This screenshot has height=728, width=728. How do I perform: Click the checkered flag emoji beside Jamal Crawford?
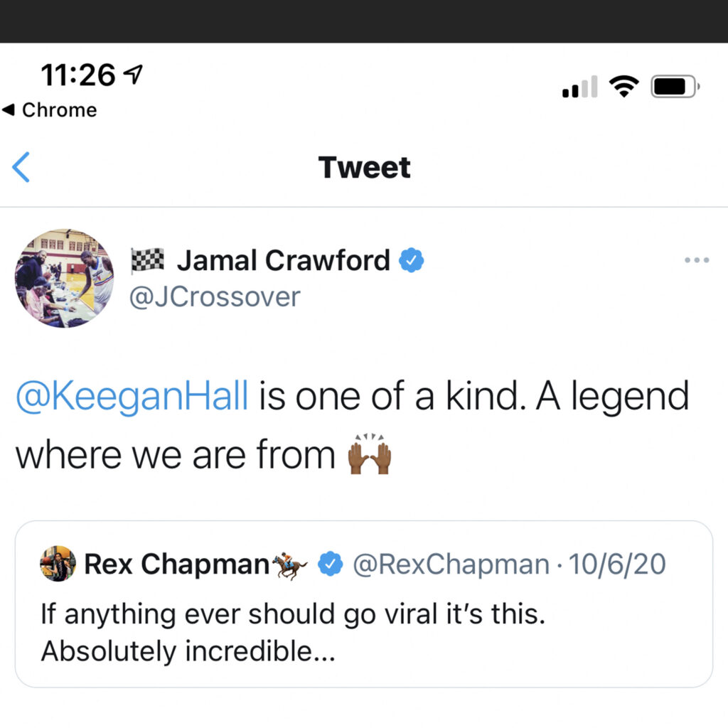pos(147,261)
